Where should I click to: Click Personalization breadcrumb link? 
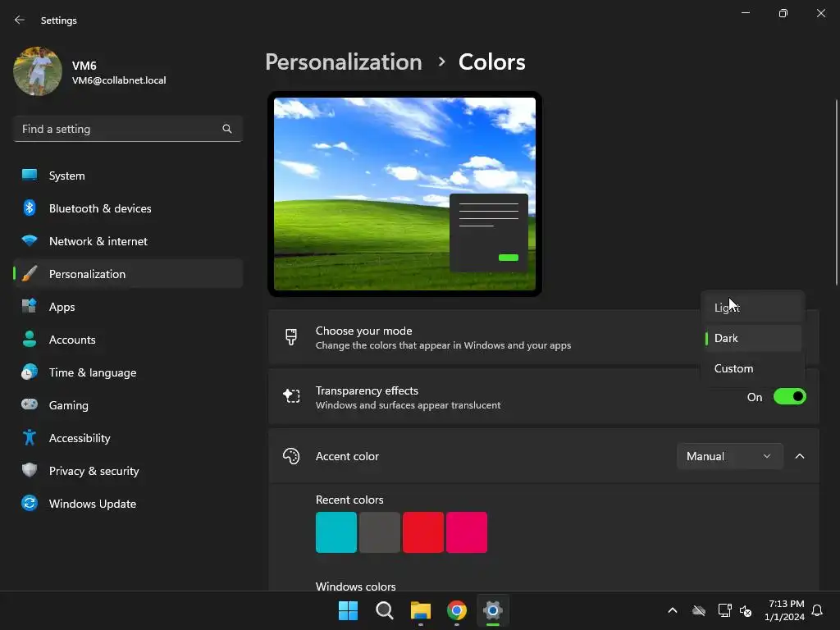(x=344, y=62)
